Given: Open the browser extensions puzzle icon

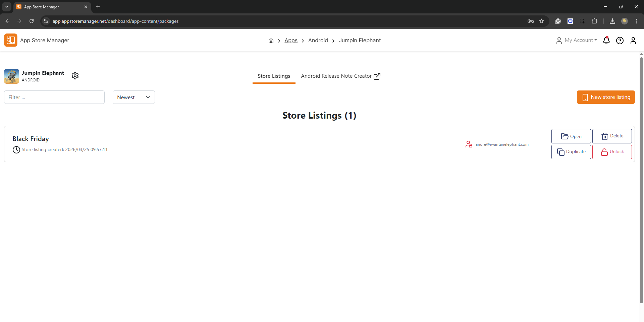Looking at the screenshot, I should coord(594,21).
